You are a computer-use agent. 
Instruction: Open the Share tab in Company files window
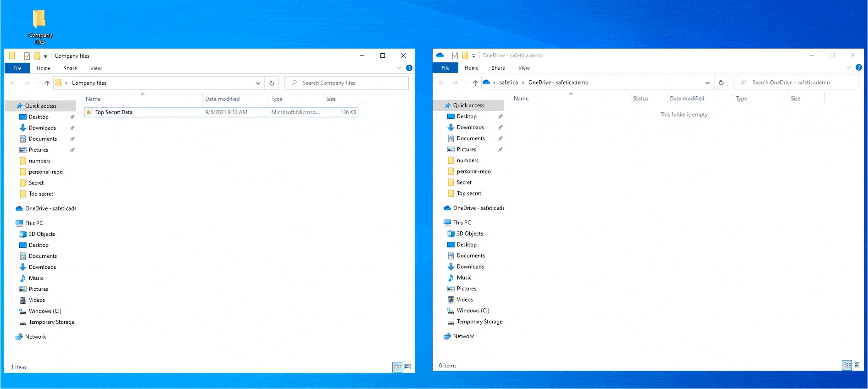point(70,68)
